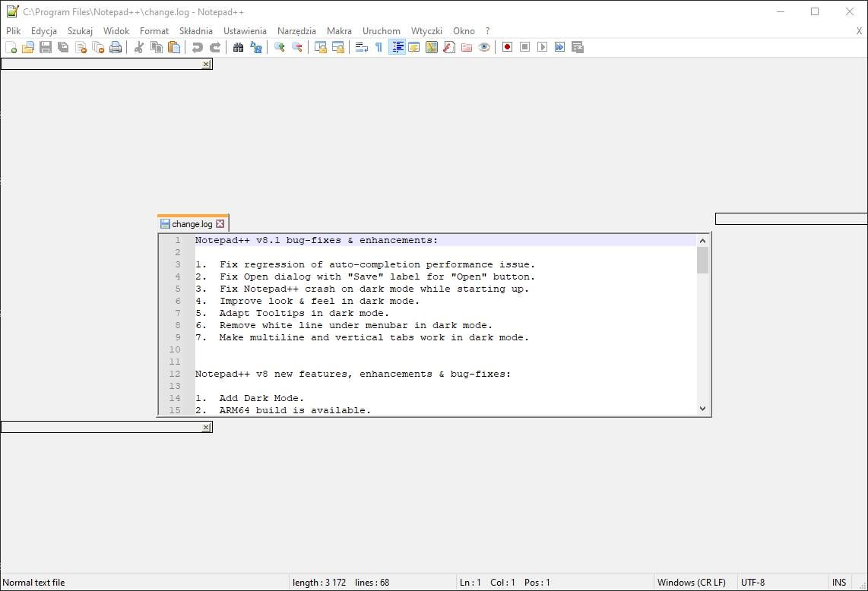Click the Save All toolbar icon
868x591 pixels.
click(x=63, y=48)
